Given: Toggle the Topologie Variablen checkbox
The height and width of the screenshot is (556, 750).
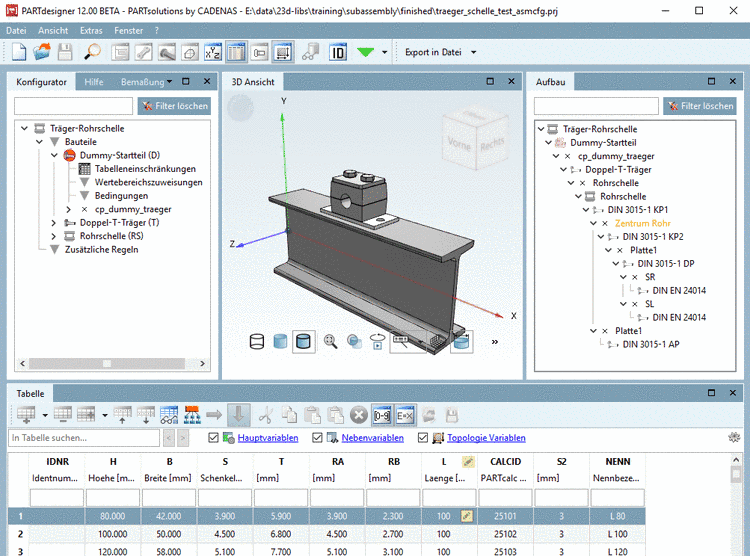Looking at the screenshot, I should 423,438.
